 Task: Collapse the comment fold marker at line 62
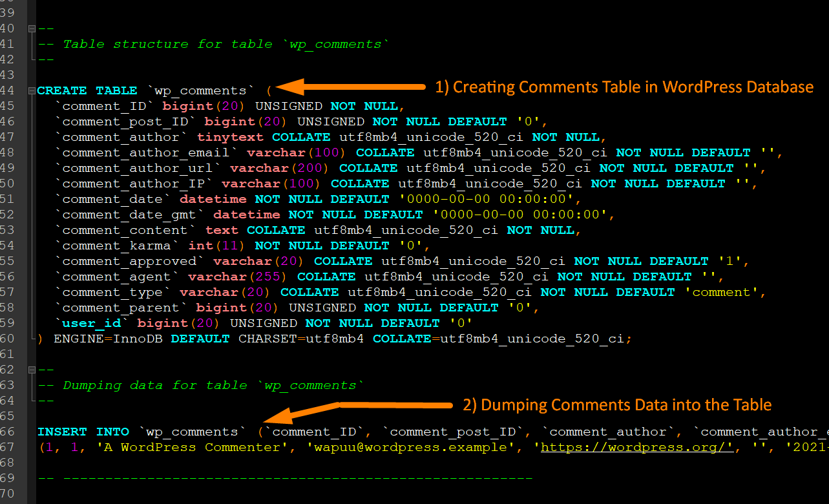[32, 370]
